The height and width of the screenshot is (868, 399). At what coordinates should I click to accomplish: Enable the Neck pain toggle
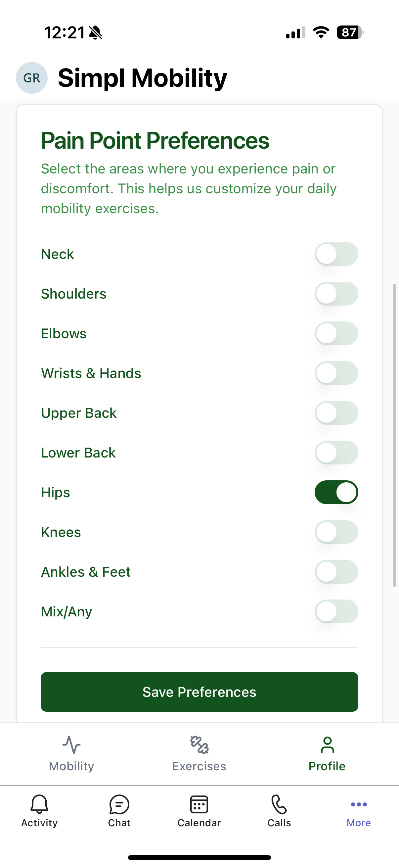[x=336, y=254]
